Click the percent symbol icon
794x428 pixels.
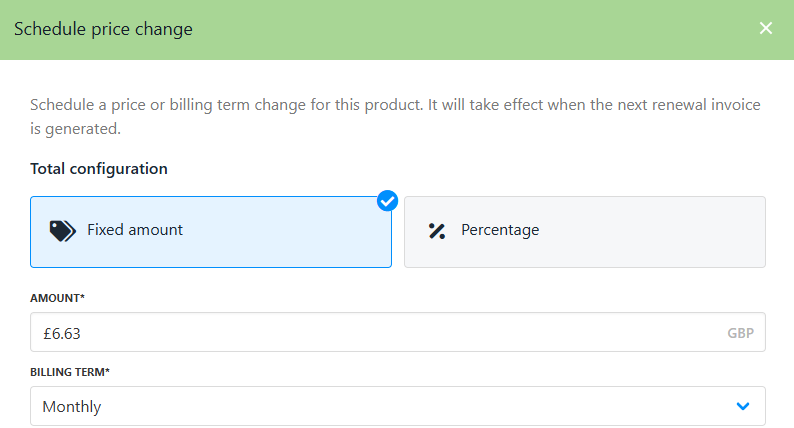pyautogui.click(x=436, y=231)
